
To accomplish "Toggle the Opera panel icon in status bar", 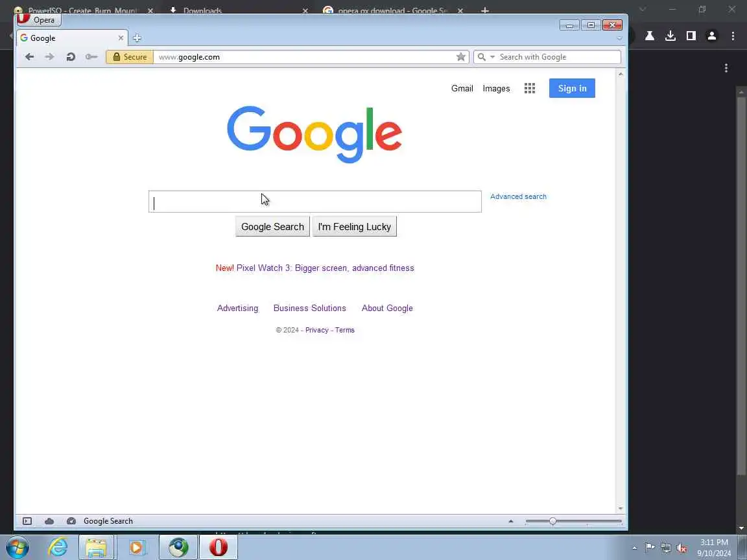I will click(27, 521).
